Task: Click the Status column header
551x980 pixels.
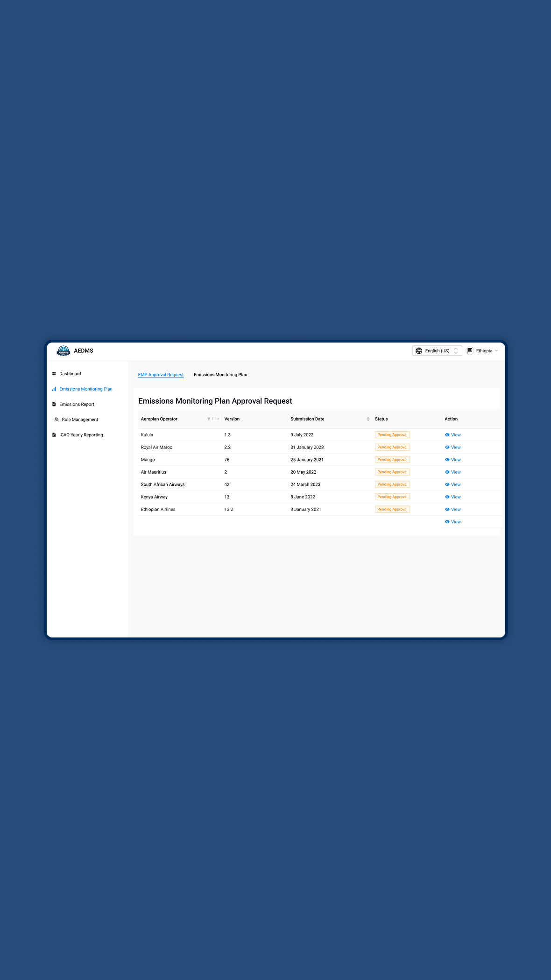Action: click(381, 419)
